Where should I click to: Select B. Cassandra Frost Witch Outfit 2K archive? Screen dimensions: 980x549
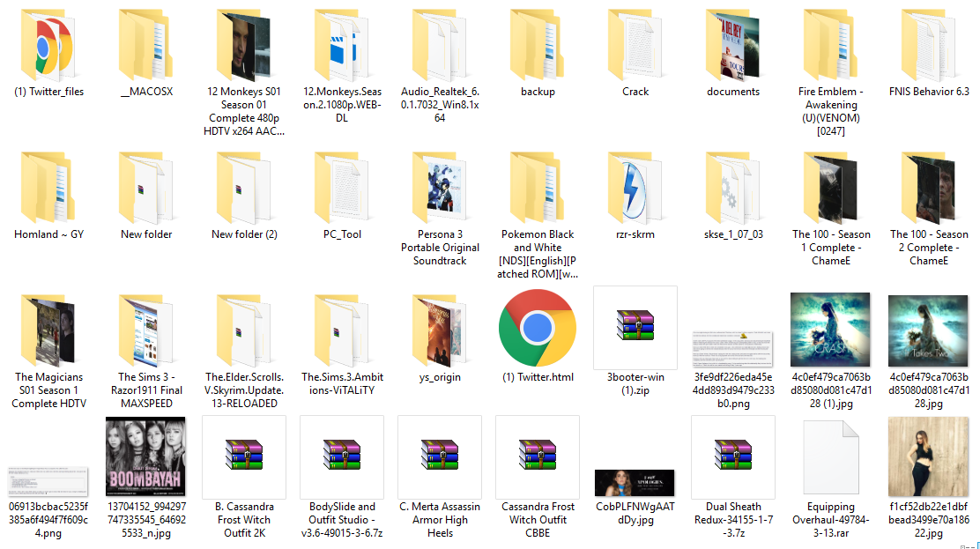244,456
